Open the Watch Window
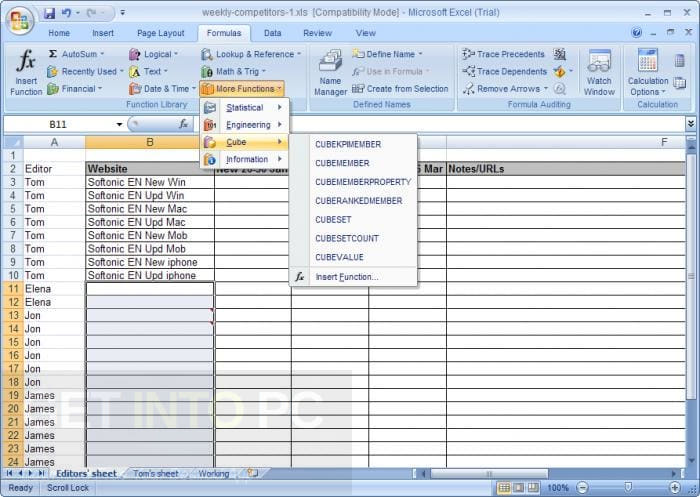The image size is (700, 497). coord(599,73)
